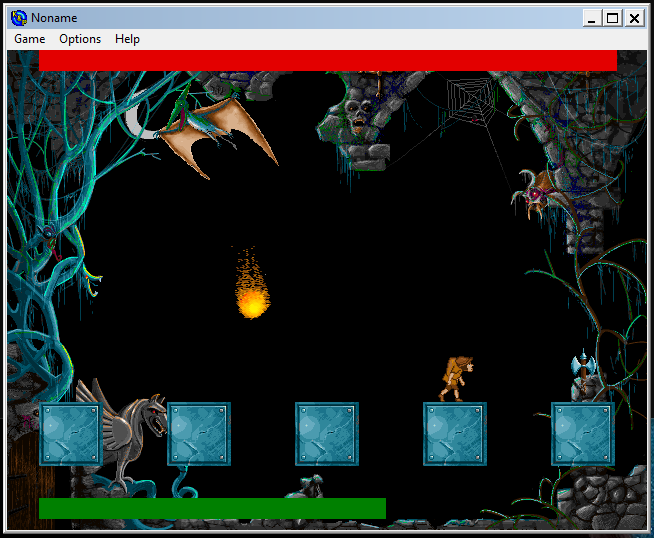The width and height of the screenshot is (654, 538).
Task: Maximize the Noname window
Action: (x=612, y=17)
